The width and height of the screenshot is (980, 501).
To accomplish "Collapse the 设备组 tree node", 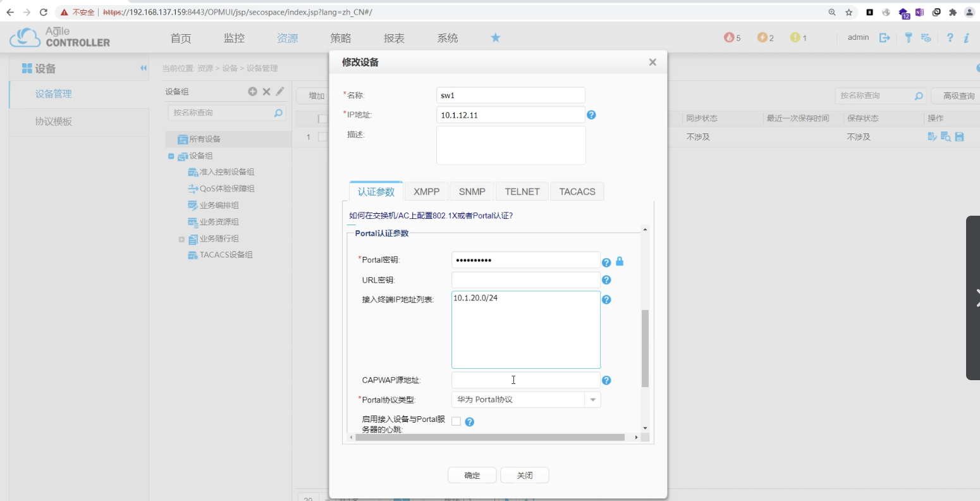I will point(171,156).
